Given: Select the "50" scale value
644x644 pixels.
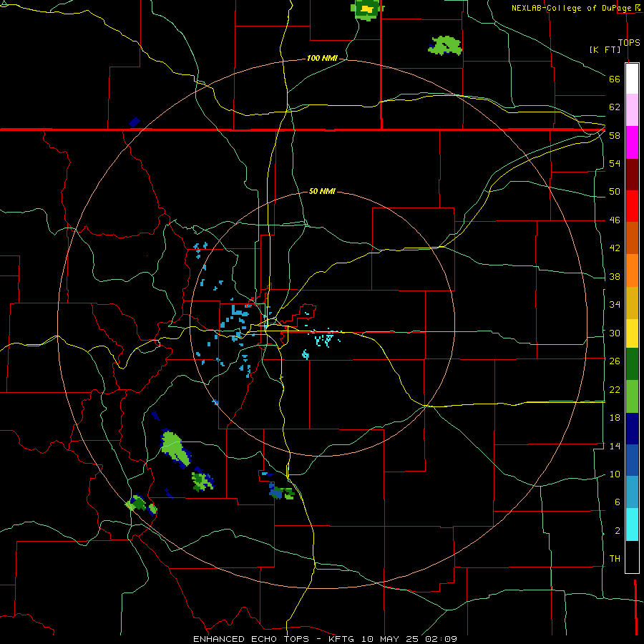Looking at the screenshot, I should pos(615,191).
